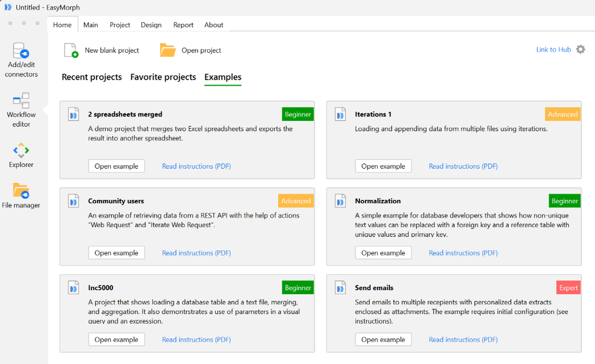Open the Report menu tab

point(183,24)
